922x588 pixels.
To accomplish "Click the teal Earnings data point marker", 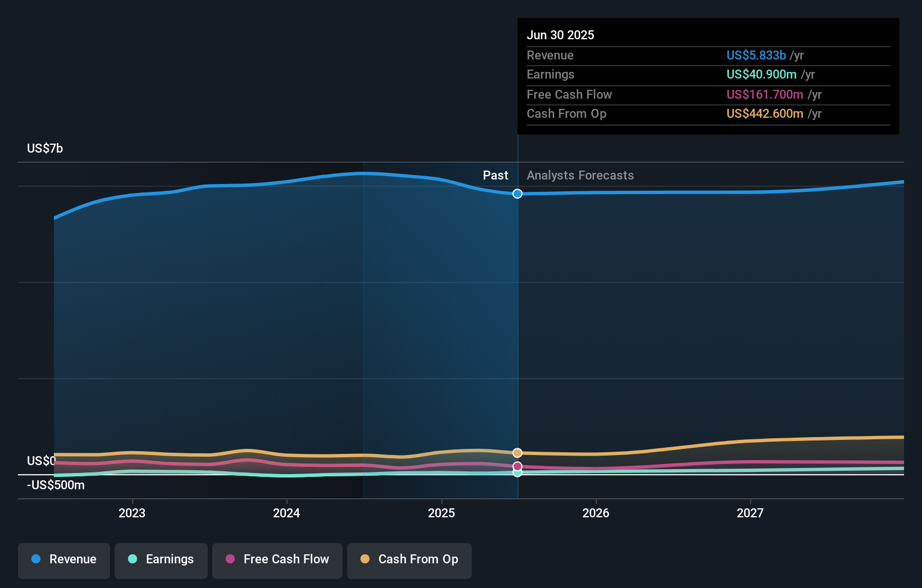I will pyautogui.click(x=518, y=472).
